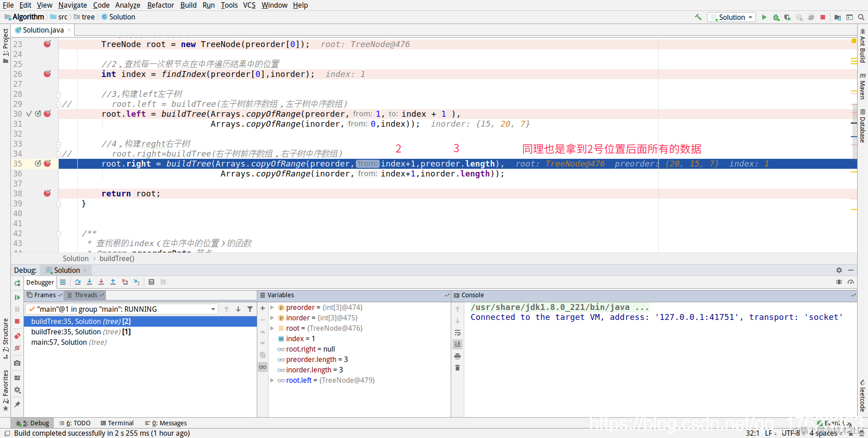Open the 0: Messages tool window
Screen dimensions: 868x438
click(166, 423)
